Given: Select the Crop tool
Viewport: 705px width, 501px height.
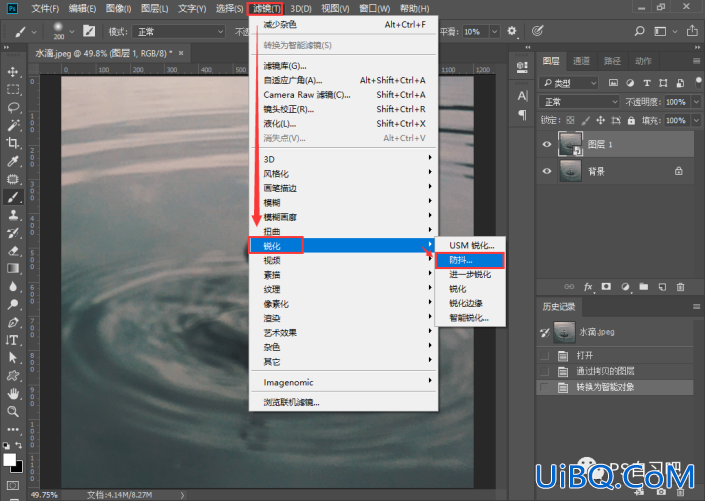Looking at the screenshot, I should pyautogui.click(x=13, y=143).
